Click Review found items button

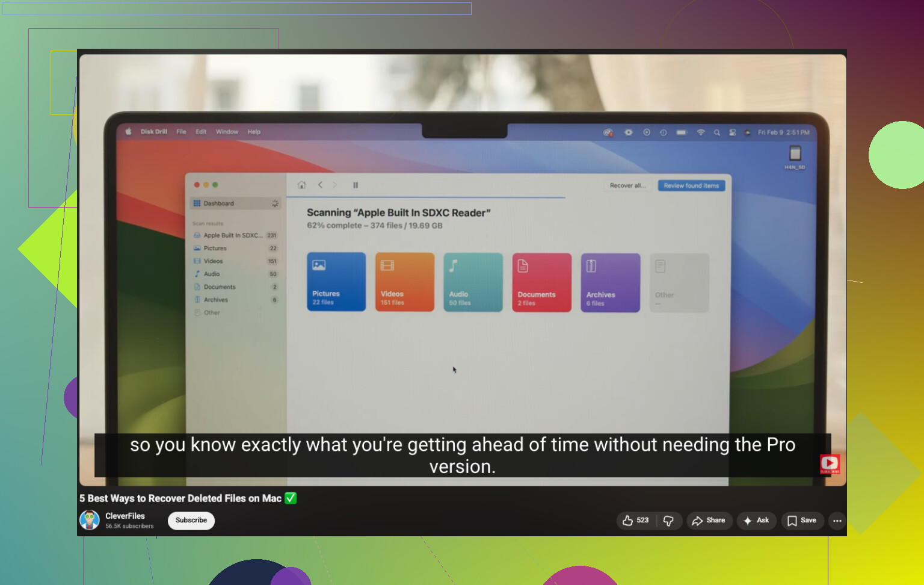[x=691, y=185]
